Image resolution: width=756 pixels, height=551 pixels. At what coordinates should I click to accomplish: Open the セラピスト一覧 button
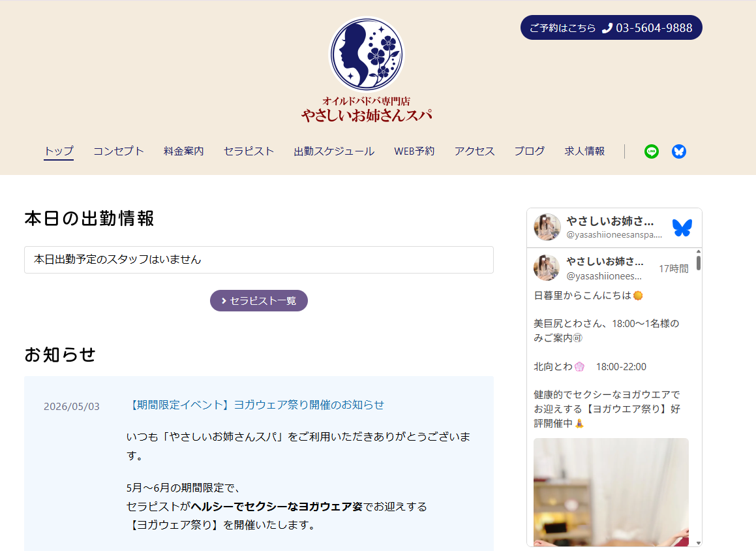tap(259, 300)
